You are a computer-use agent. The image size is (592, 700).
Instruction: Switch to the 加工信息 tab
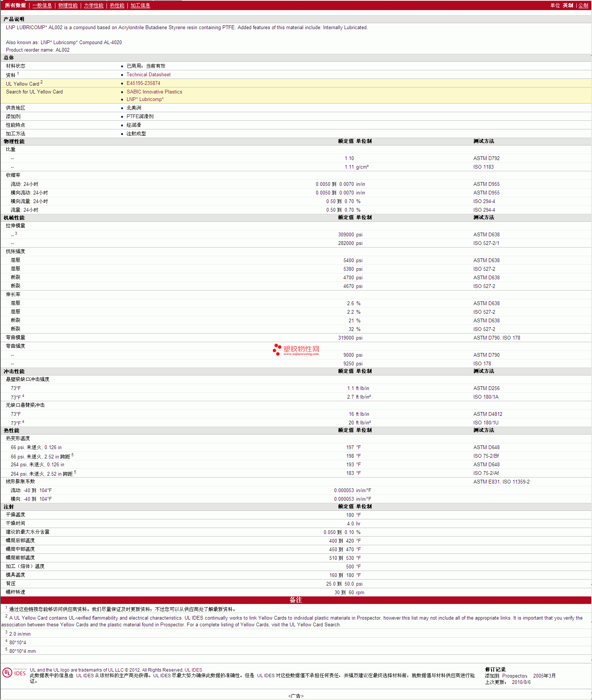coord(140,5)
